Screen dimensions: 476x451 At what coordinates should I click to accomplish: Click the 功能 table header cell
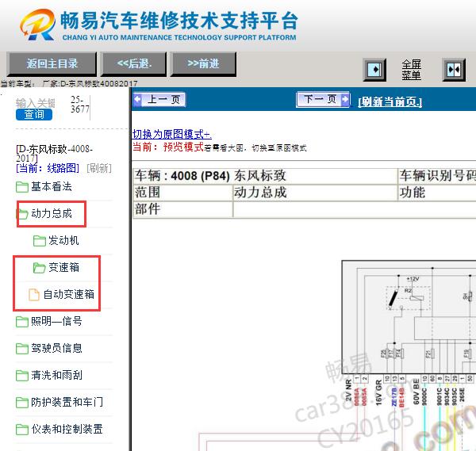[437, 193]
